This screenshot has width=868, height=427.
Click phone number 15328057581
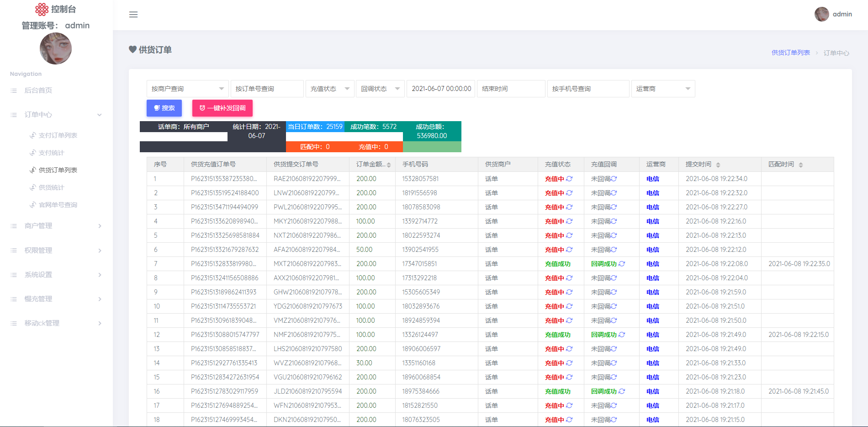420,179
